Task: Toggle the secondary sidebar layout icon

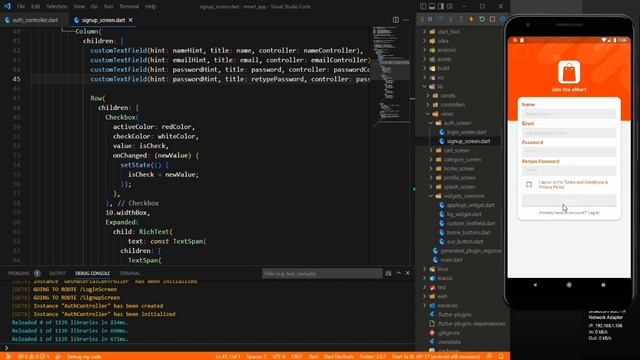Action: tap(441, 6)
